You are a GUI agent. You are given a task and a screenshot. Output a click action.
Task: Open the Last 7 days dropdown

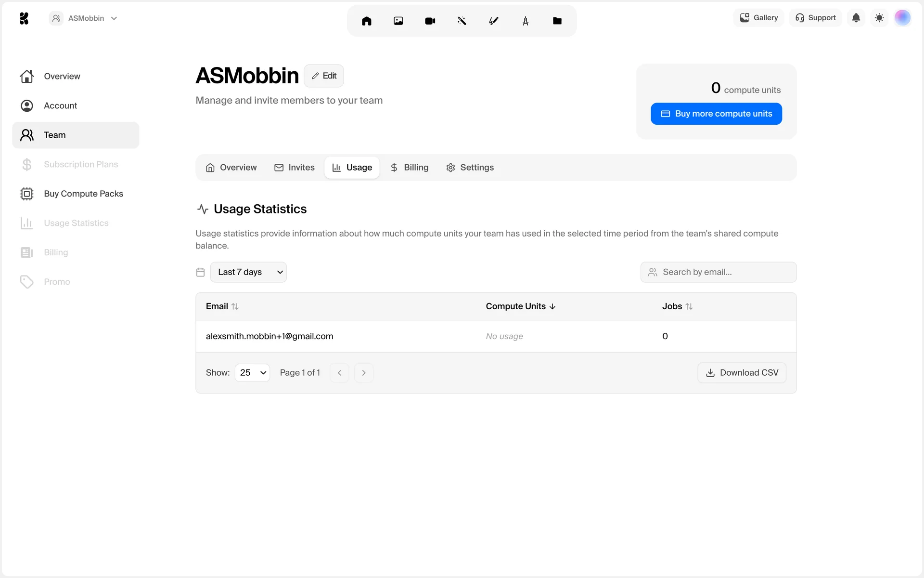click(x=248, y=272)
